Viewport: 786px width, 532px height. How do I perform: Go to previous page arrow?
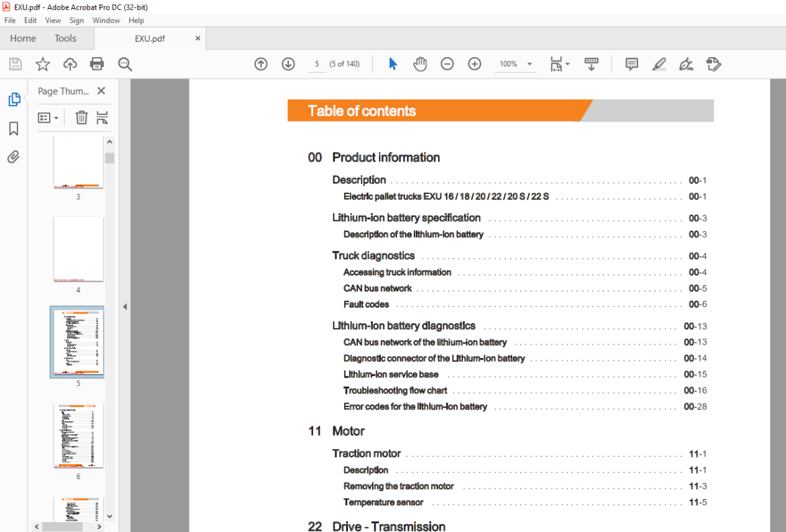click(x=261, y=64)
